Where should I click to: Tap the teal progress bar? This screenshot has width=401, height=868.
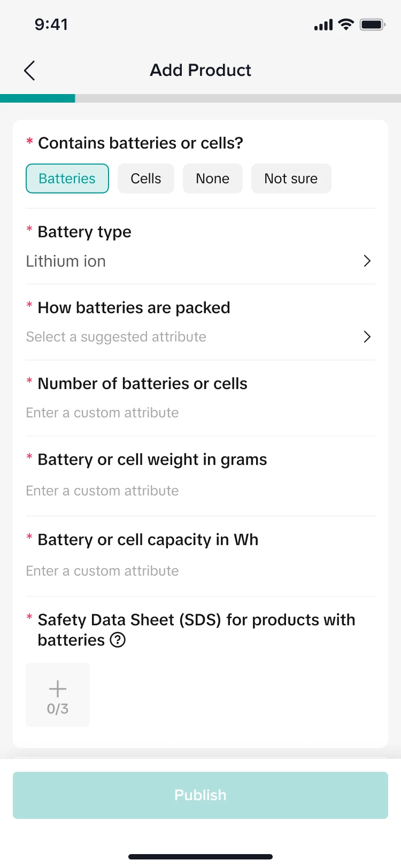(x=37, y=98)
